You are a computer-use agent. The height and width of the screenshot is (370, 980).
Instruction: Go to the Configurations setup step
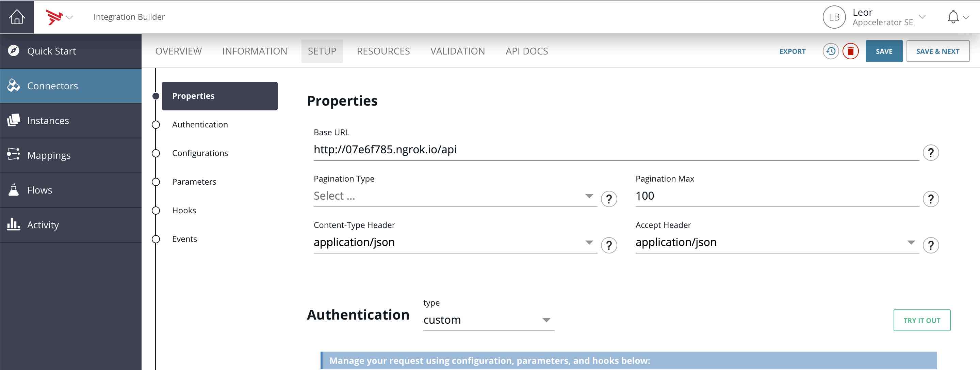point(200,153)
